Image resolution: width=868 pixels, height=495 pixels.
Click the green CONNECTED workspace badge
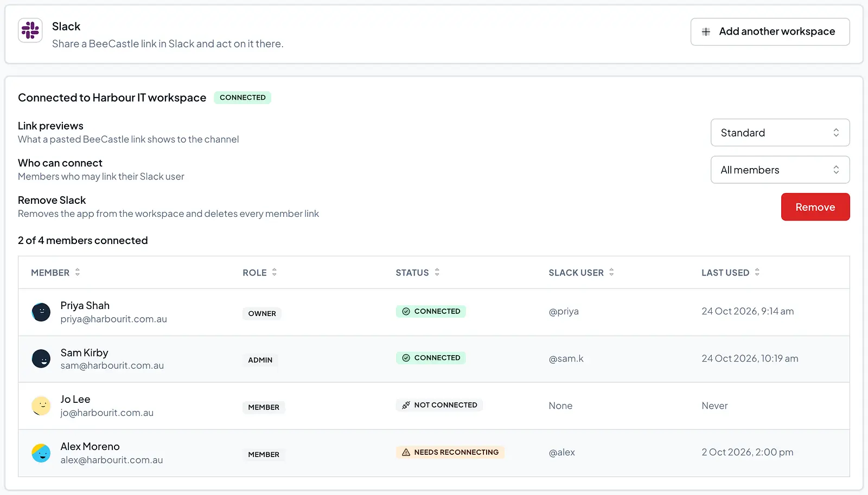[242, 98]
